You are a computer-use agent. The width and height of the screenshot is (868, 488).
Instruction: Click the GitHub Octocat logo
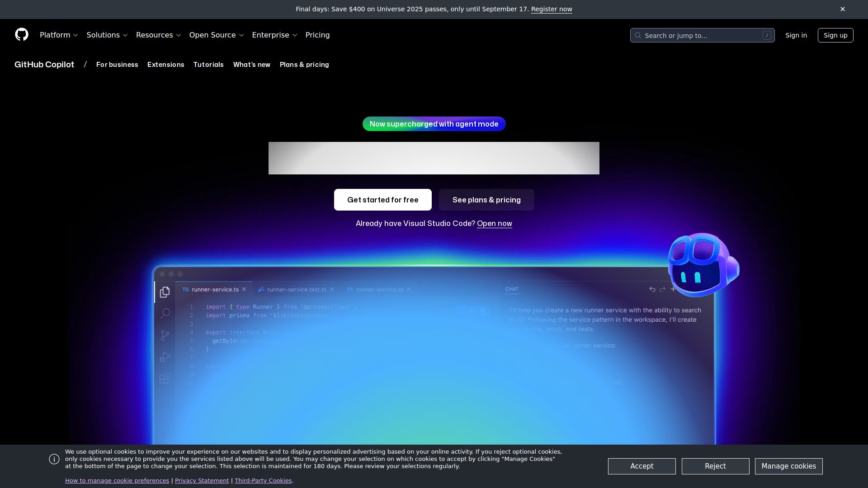tap(22, 35)
